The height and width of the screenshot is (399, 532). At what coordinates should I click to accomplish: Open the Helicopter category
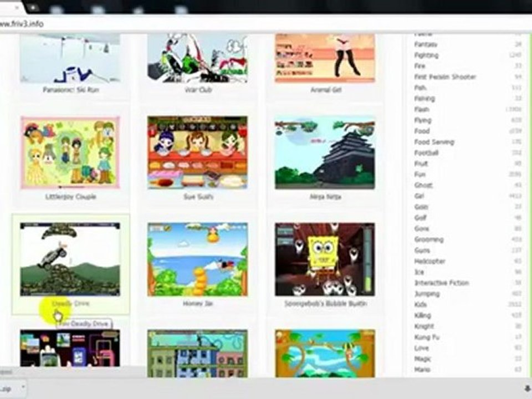click(429, 261)
